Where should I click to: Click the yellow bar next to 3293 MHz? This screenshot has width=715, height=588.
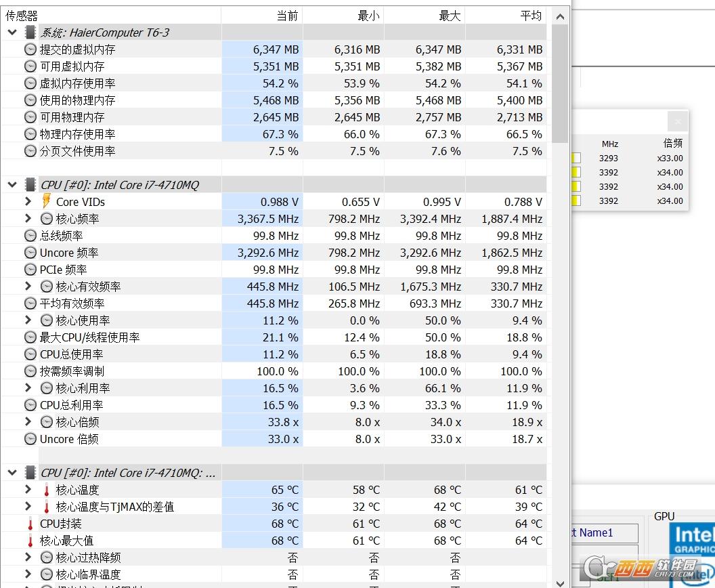[576, 158]
